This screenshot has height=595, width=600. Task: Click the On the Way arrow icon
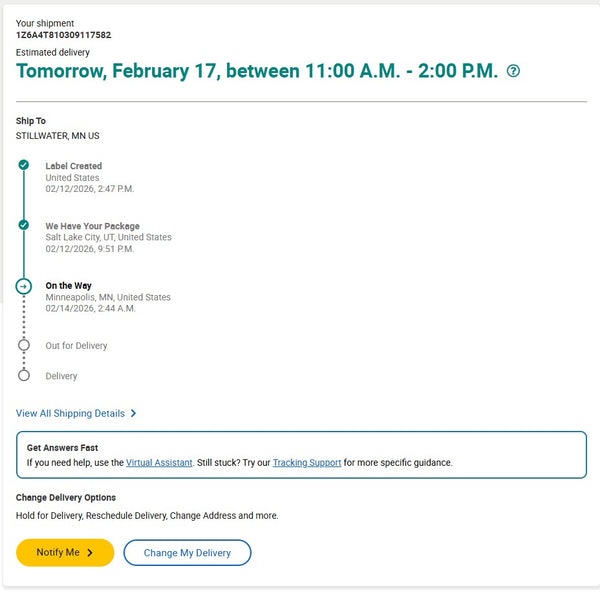pyautogui.click(x=24, y=286)
